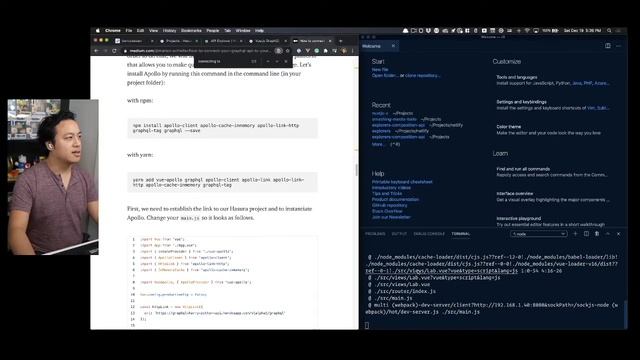Open the Chrome View menu
Viewport: 640px width, 360px height.
coord(153,31)
